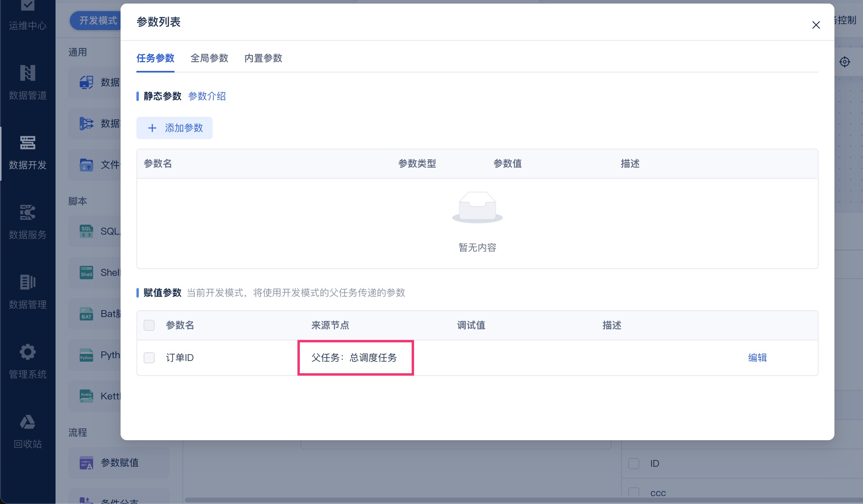Switch to the 全局参数 tab
863x504 pixels.
tap(209, 58)
